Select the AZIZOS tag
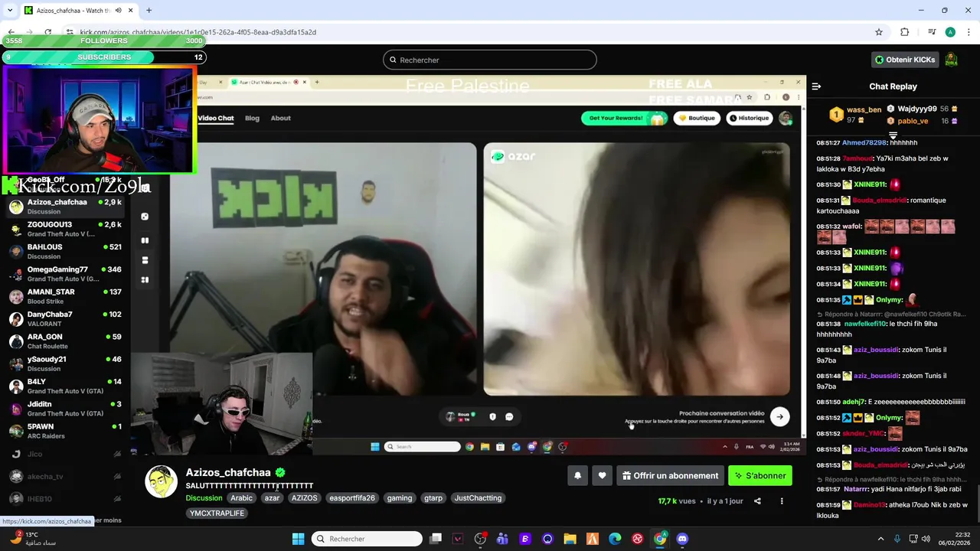 tap(304, 498)
